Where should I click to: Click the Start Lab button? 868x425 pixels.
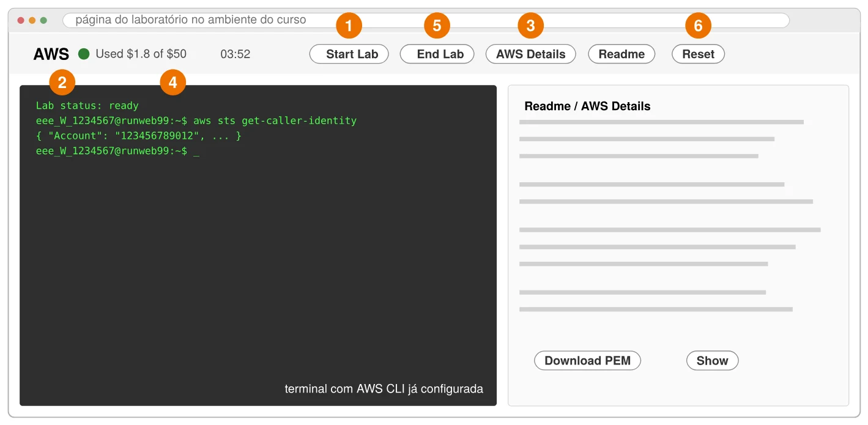point(349,54)
